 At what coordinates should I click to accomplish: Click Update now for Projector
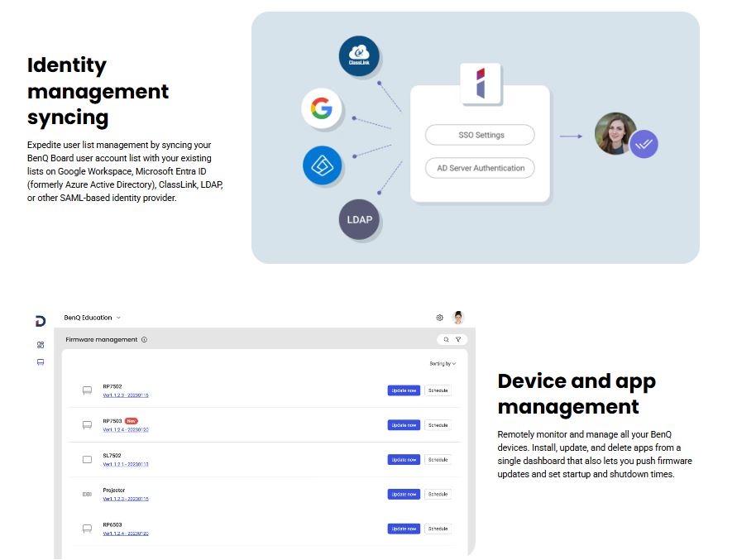pyautogui.click(x=404, y=494)
